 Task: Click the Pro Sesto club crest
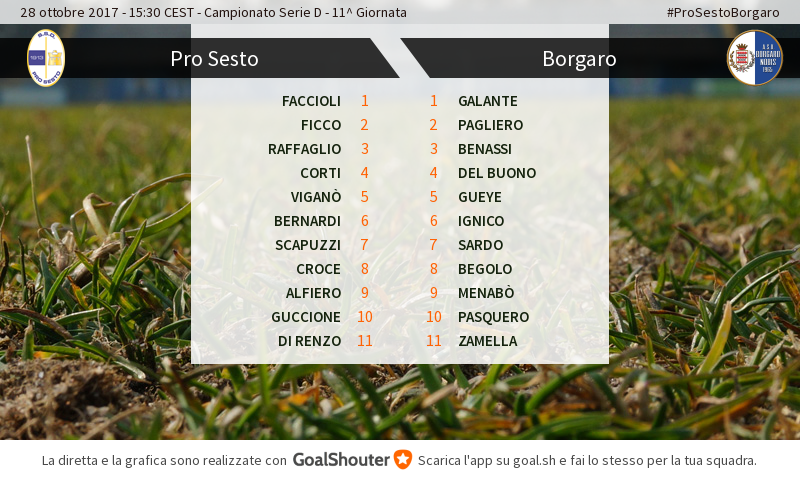pyautogui.click(x=46, y=58)
